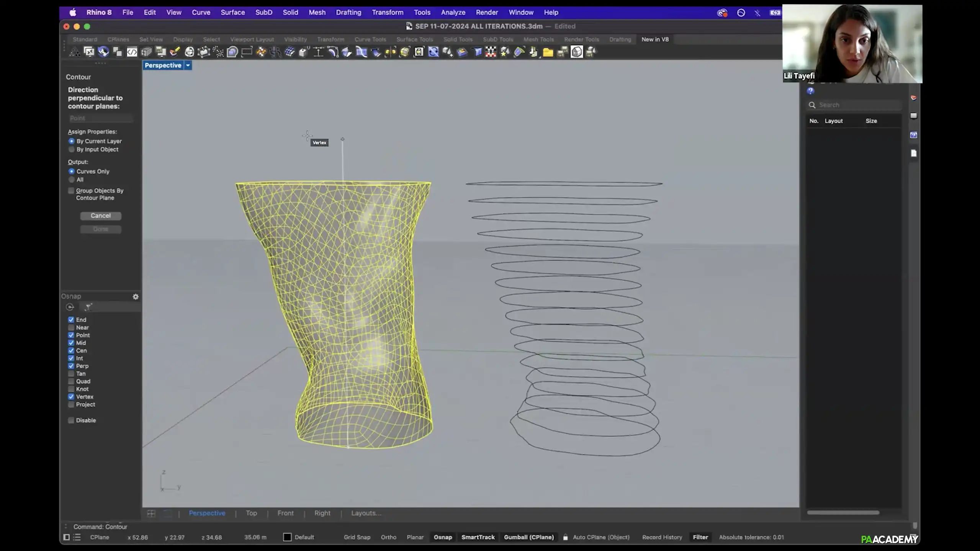This screenshot has height=551, width=980.
Task: Click the yellow folder toolbar icon
Action: pyautogui.click(x=548, y=52)
